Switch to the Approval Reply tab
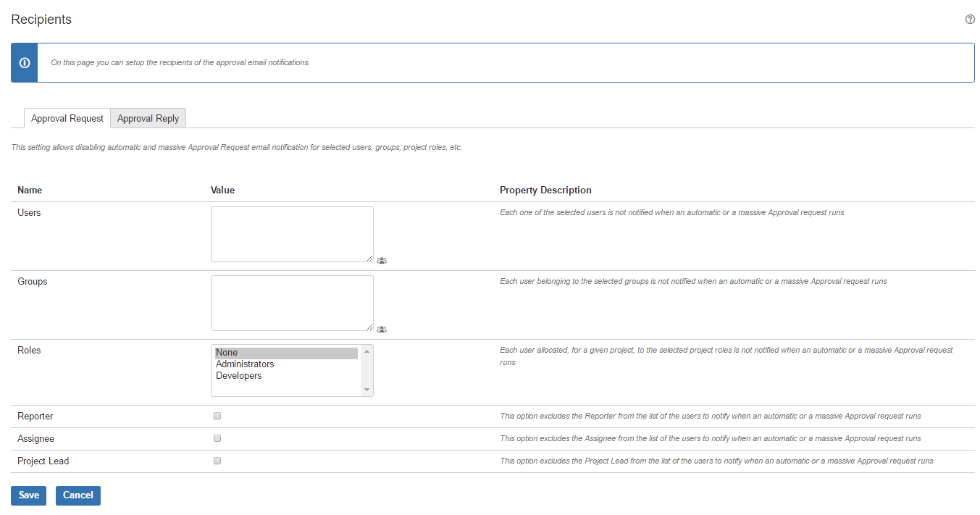Screen dimensions: 980x515 pos(148,118)
